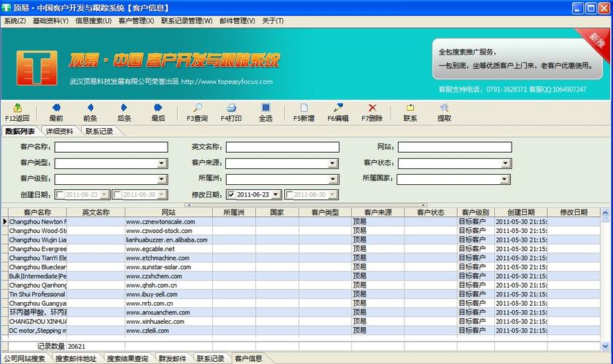Print with the F4打印 icon

[231, 113]
